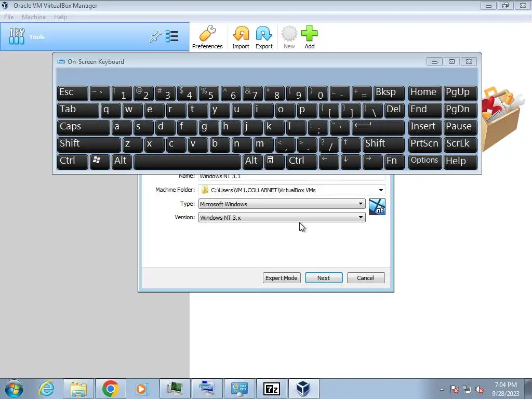Open Windows Media Player from taskbar
Image resolution: width=532 pixels, height=399 pixels.
coord(142,389)
